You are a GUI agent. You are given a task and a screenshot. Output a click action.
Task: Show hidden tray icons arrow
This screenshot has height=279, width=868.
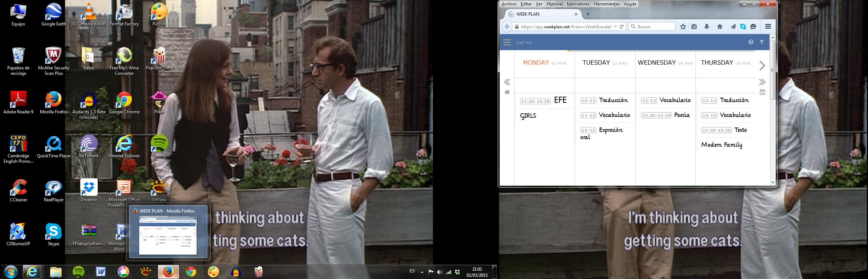pos(422,272)
